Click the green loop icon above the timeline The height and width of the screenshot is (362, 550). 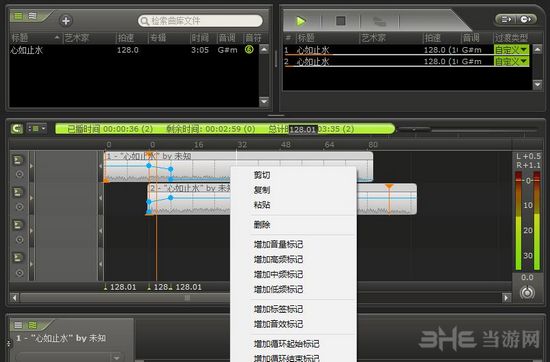click(16, 129)
